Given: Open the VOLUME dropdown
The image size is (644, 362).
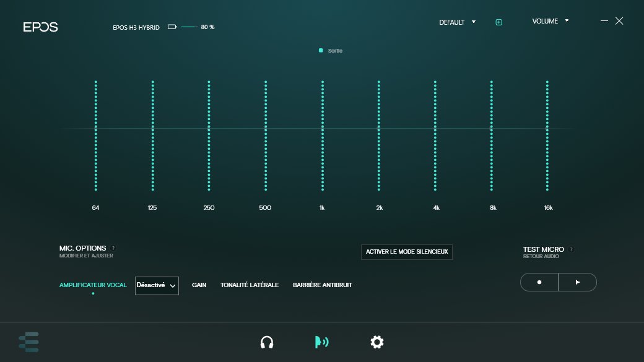Looking at the screenshot, I should coord(550,21).
